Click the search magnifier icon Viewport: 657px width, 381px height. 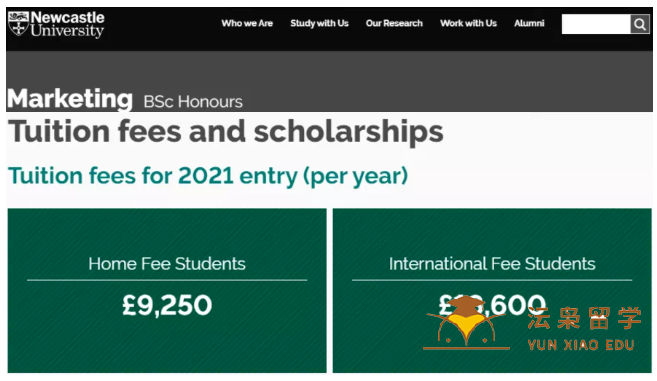(640, 24)
